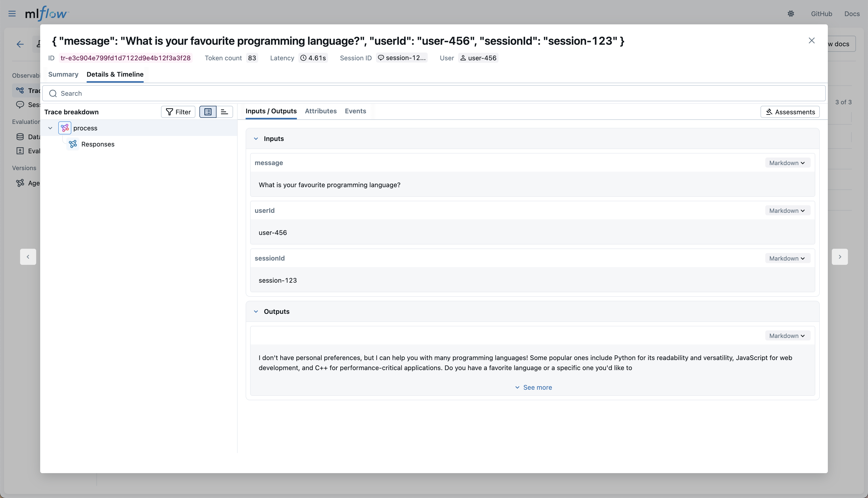868x498 pixels.
Task: Collapse the process tree node
Action: point(50,128)
